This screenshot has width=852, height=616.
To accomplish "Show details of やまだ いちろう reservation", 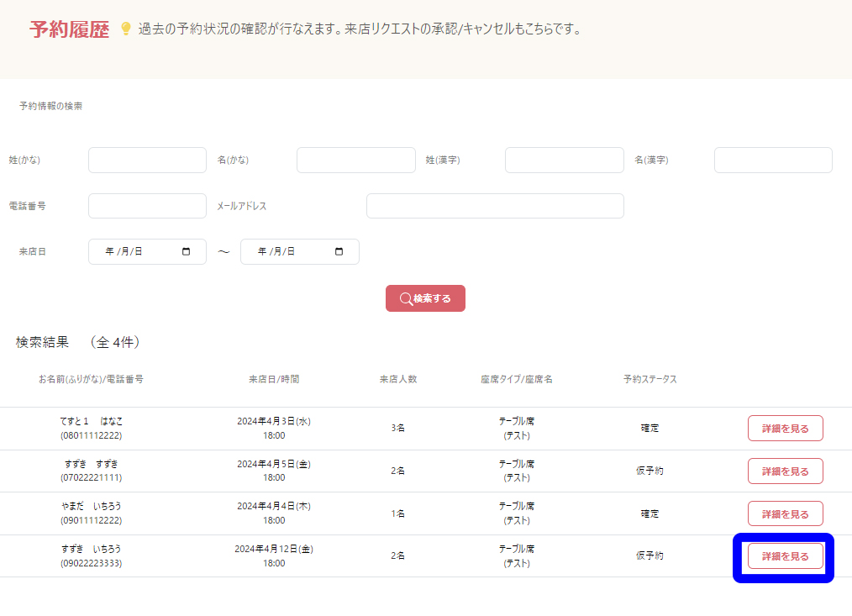I will pos(785,514).
